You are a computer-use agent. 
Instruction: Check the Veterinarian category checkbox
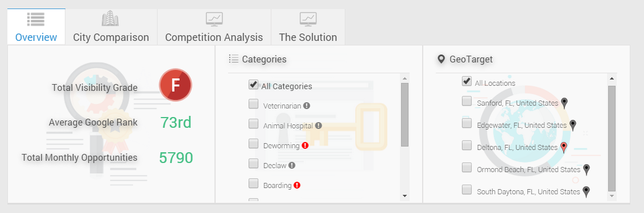[x=253, y=105]
